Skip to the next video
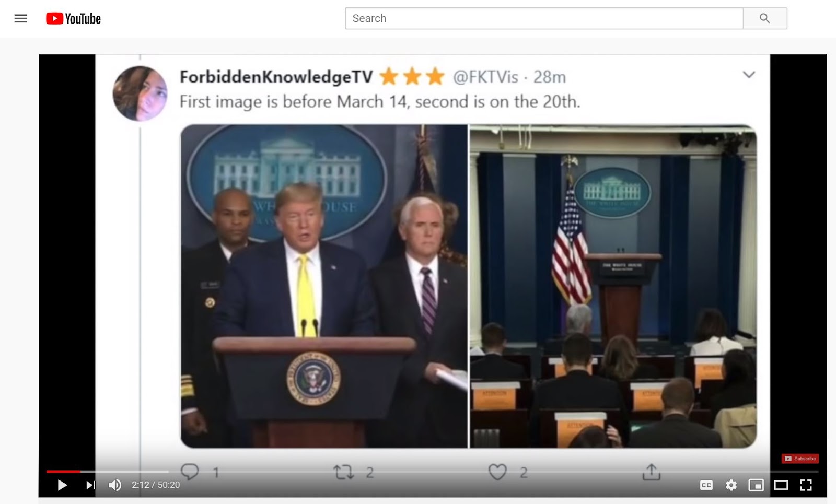 pyautogui.click(x=90, y=485)
